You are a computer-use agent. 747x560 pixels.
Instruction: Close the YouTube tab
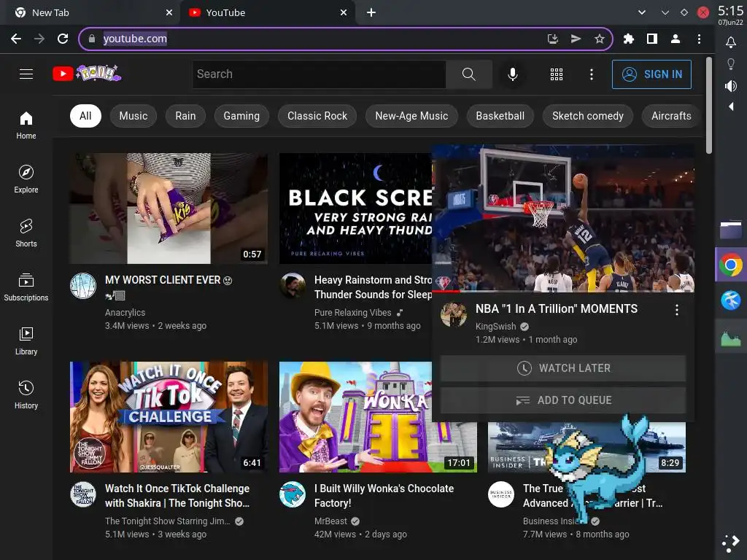click(x=344, y=12)
